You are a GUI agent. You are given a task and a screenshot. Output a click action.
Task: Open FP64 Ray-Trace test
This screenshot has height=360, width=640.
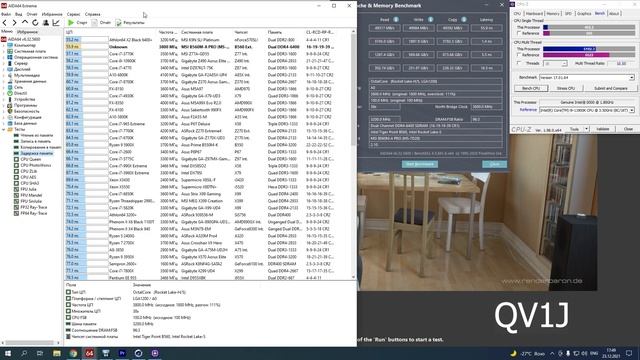point(33,213)
